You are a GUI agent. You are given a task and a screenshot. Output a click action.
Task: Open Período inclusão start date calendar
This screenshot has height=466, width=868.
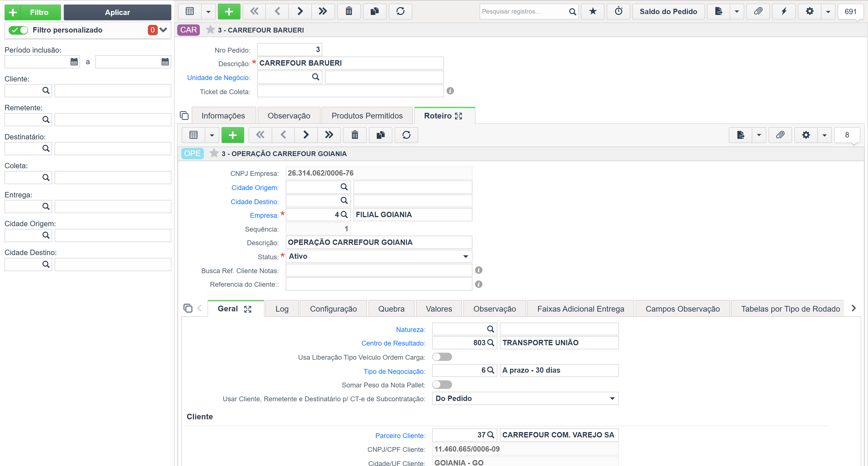click(74, 62)
